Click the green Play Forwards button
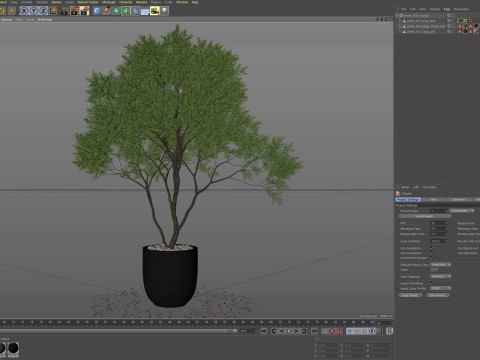The height and width of the screenshot is (360, 480). [x=289, y=331]
